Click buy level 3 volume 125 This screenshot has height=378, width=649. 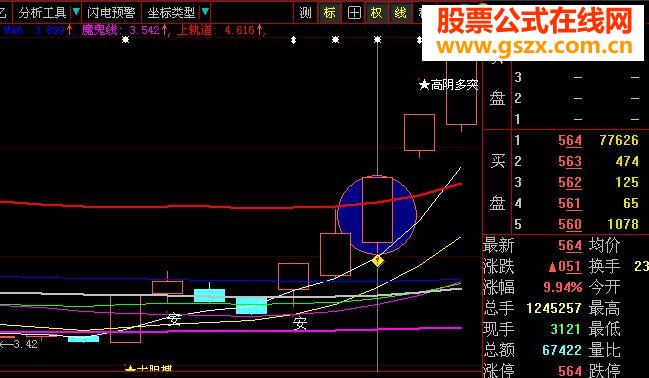pos(627,182)
